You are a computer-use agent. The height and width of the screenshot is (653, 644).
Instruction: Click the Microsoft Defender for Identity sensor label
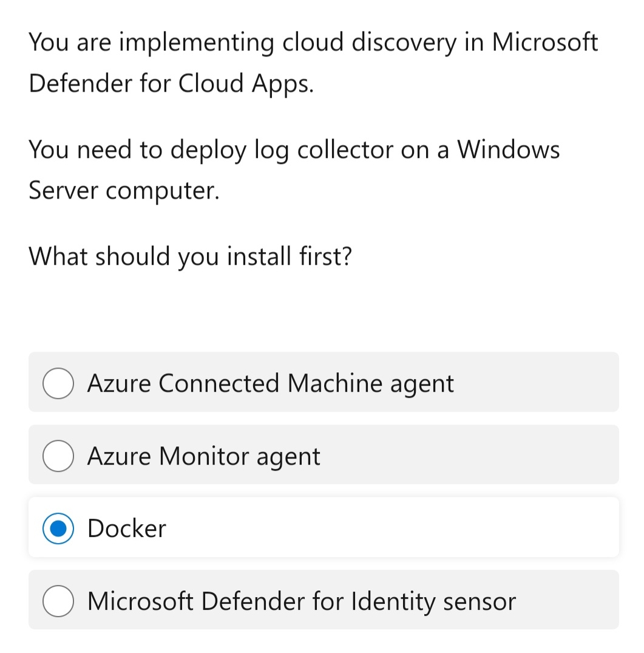tap(301, 601)
